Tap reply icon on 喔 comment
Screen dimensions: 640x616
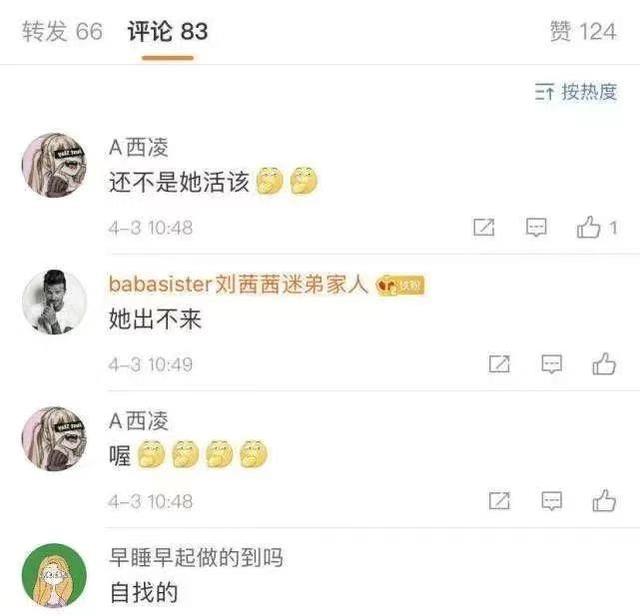tap(552, 501)
